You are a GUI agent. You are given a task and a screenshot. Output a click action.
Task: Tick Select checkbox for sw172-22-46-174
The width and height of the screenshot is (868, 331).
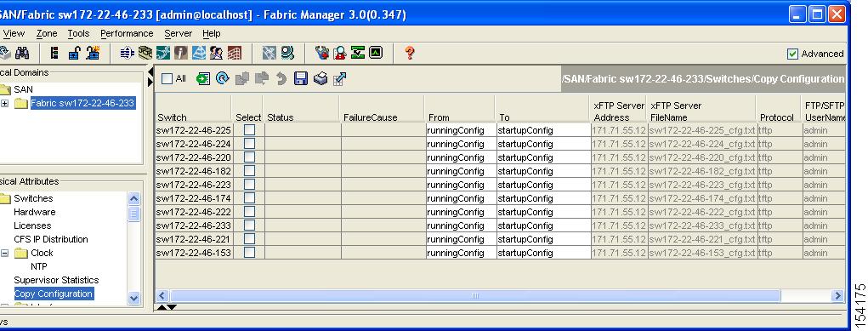click(x=250, y=198)
